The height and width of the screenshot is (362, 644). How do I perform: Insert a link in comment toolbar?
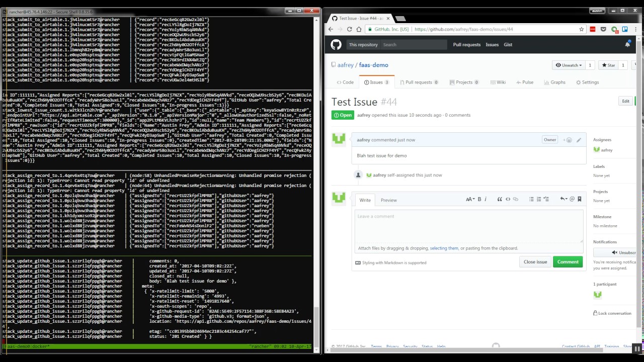(x=516, y=199)
